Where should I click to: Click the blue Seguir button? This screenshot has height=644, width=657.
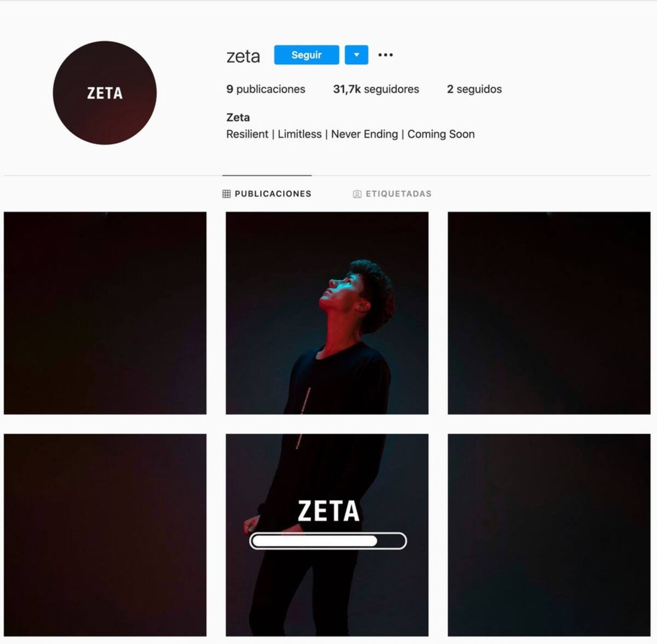[x=307, y=55]
